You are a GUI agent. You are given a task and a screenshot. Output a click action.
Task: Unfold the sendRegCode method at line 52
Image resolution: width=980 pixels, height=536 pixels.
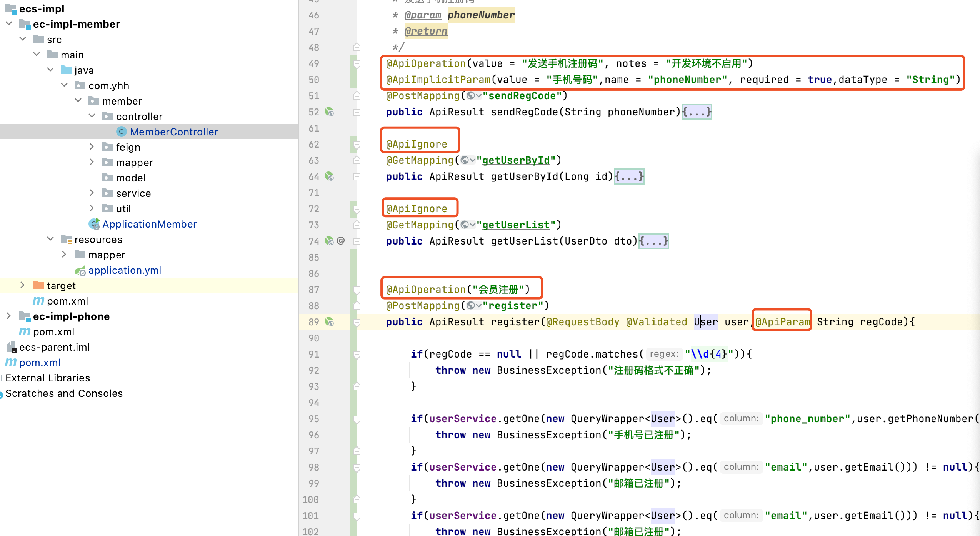click(357, 112)
